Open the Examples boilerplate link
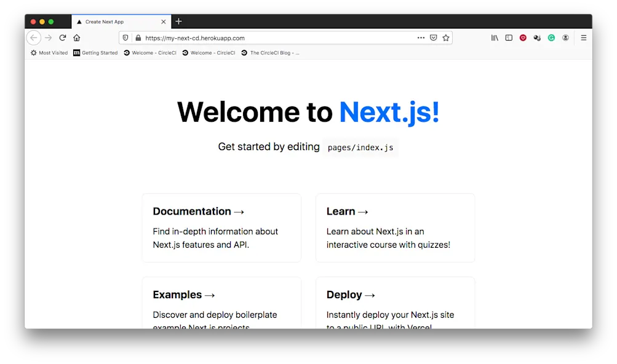The height and width of the screenshot is (364, 617). coord(183,295)
